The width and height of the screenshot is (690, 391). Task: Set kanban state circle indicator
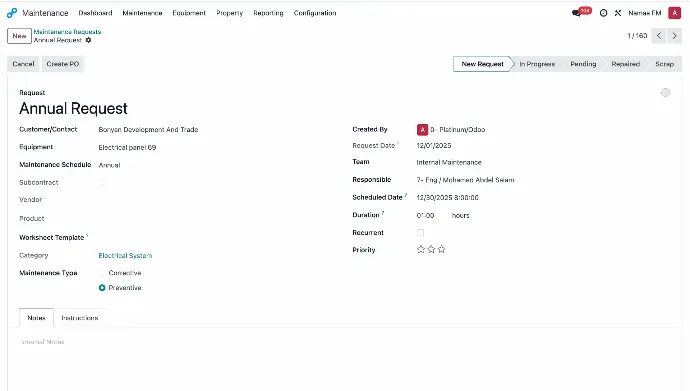pyautogui.click(x=665, y=92)
